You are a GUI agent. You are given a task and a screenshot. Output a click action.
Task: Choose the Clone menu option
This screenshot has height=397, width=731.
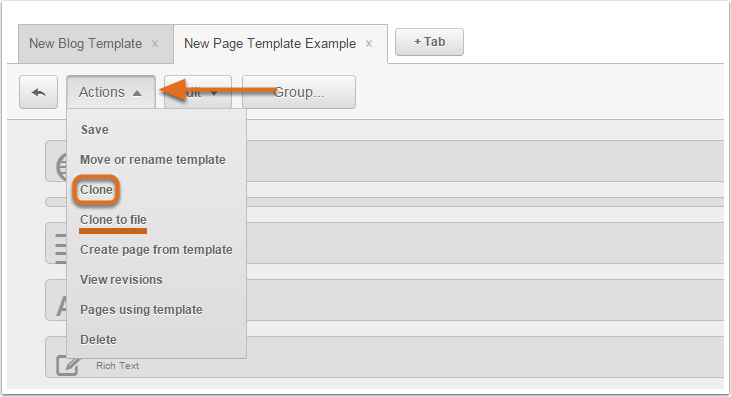[96, 190]
